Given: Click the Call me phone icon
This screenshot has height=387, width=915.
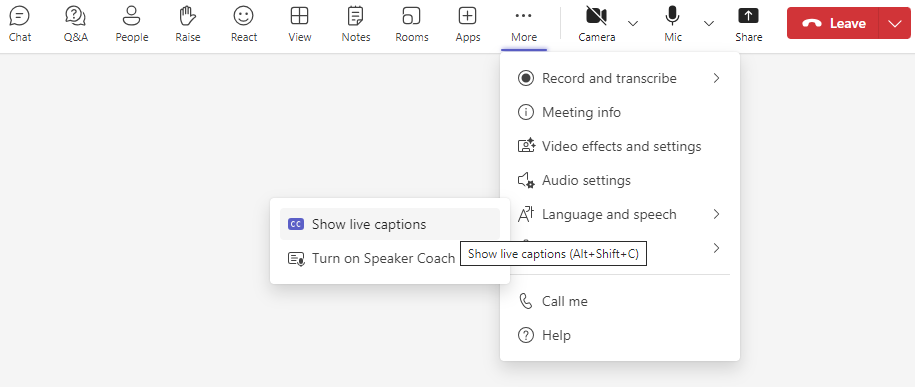Looking at the screenshot, I should coord(526,301).
